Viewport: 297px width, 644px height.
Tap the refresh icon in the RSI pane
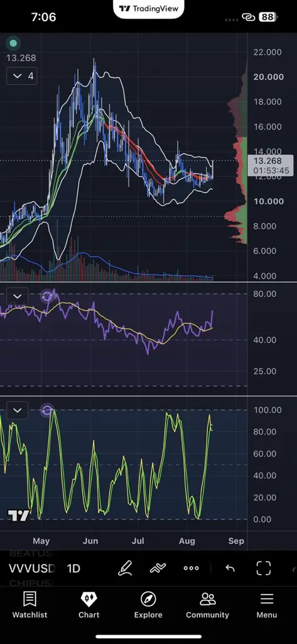point(47,296)
